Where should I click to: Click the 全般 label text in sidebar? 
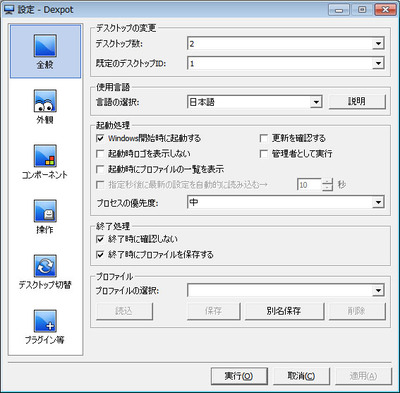[45, 65]
